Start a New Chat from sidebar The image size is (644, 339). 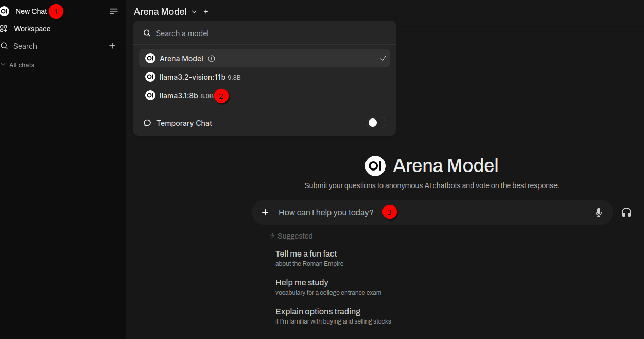click(x=31, y=11)
